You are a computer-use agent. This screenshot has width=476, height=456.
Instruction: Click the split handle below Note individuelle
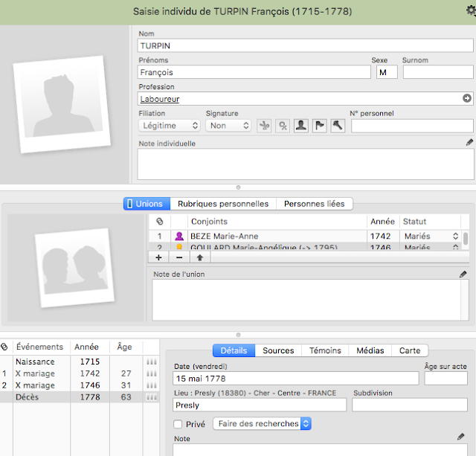pyautogui.click(x=238, y=187)
